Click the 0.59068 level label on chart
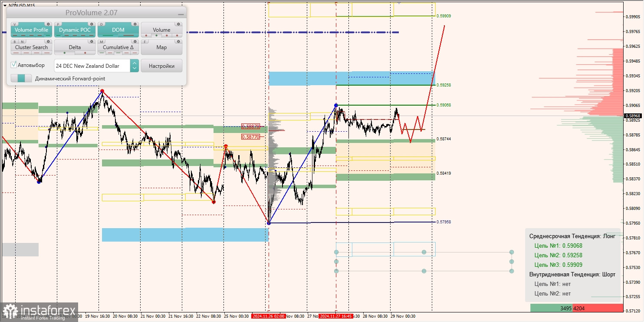Viewport: 644px width, 322px height. point(444,105)
